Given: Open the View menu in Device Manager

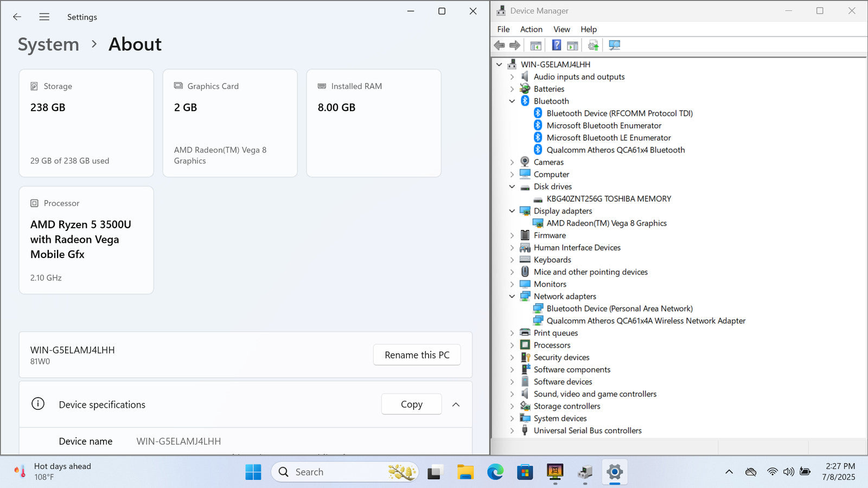Looking at the screenshot, I should 561,29.
